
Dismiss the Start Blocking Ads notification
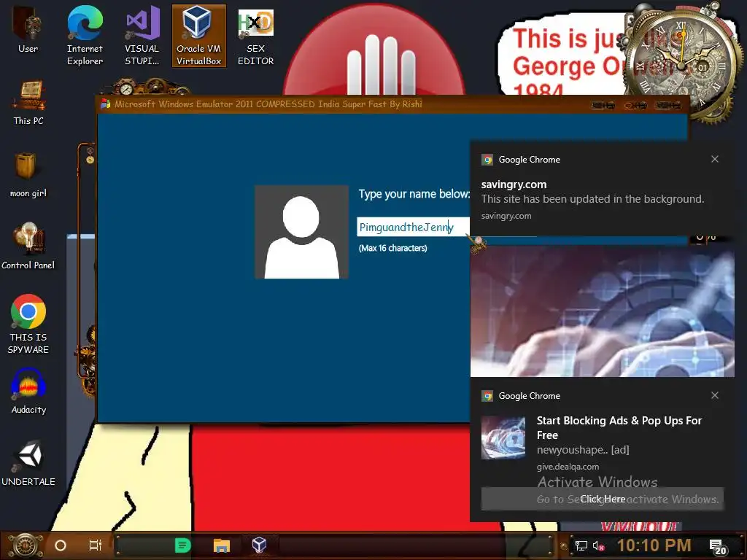coord(715,395)
